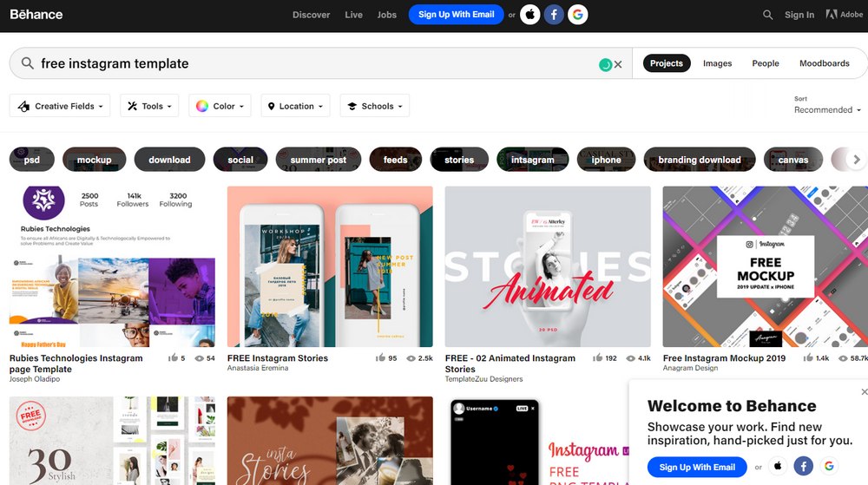Screen dimensions: 868x485
Task: Switch to the Projects tab
Action: pyautogui.click(x=667, y=63)
